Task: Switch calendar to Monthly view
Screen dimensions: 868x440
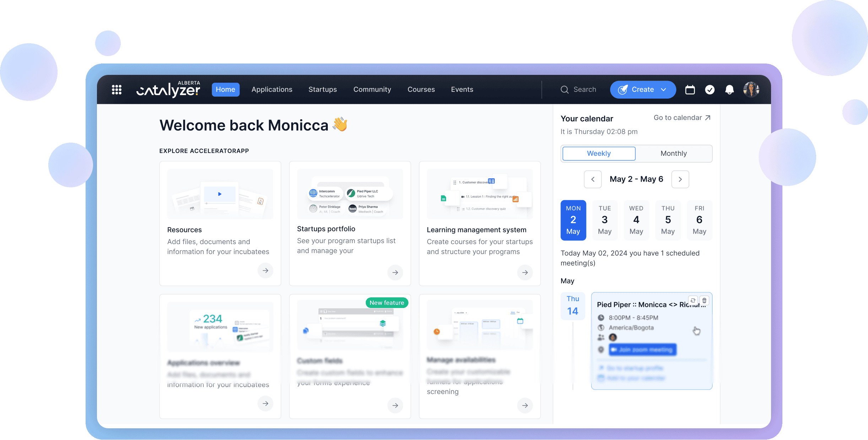Action: pyautogui.click(x=673, y=154)
